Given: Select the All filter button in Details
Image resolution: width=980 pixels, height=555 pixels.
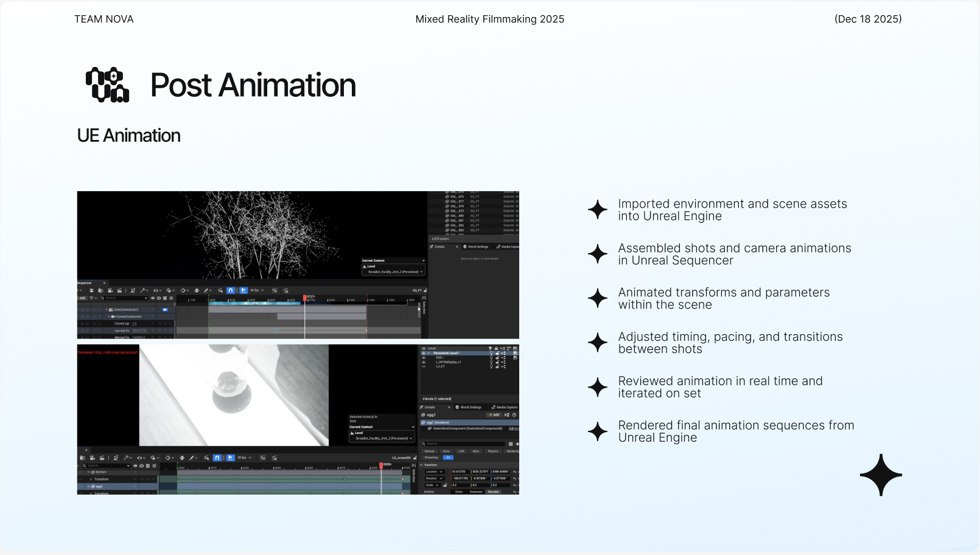Looking at the screenshot, I should (448, 458).
